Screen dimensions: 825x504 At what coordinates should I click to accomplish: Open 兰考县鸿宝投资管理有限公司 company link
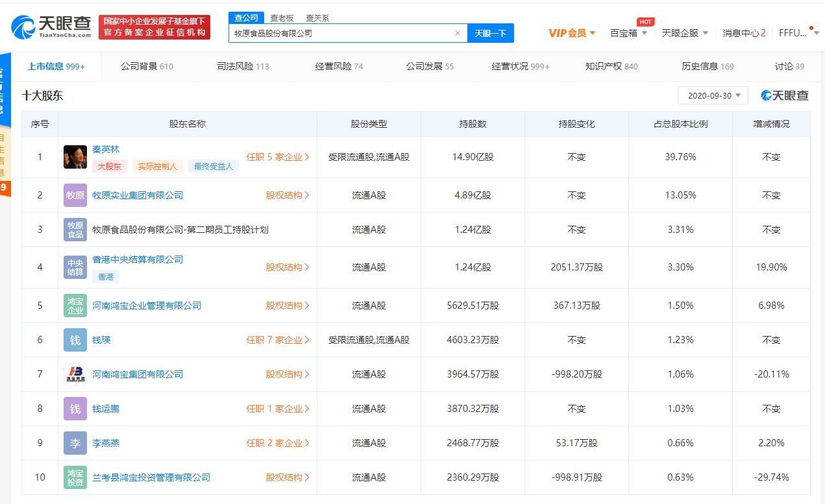(x=151, y=477)
